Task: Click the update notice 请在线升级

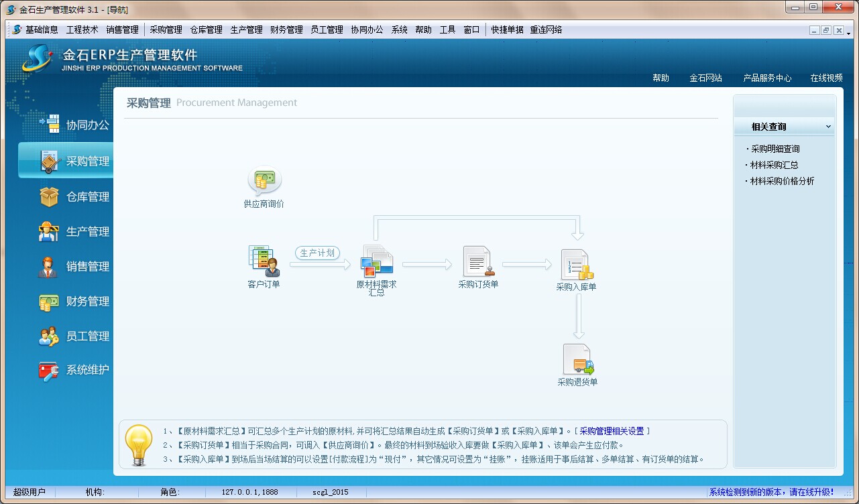Action: point(772,492)
